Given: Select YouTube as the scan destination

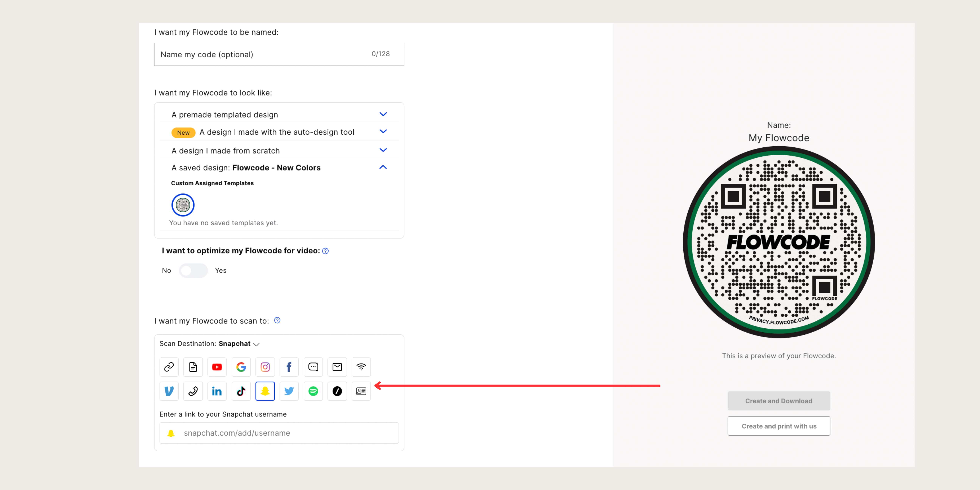Looking at the screenshot, I should click(217, 367).
